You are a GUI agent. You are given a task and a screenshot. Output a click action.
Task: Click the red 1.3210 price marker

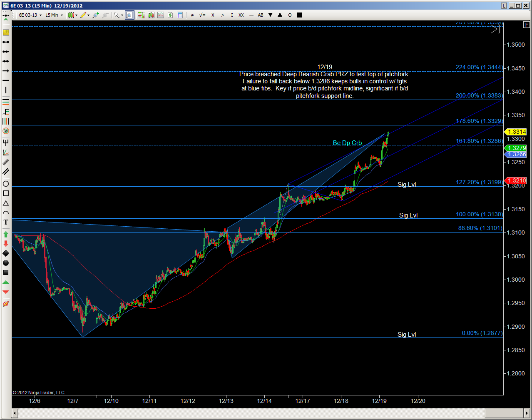coord(516,180)
